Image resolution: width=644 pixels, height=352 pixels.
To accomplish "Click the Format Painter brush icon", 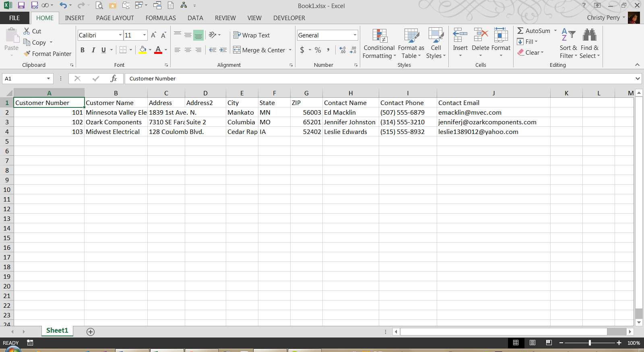I will [27, 54].
